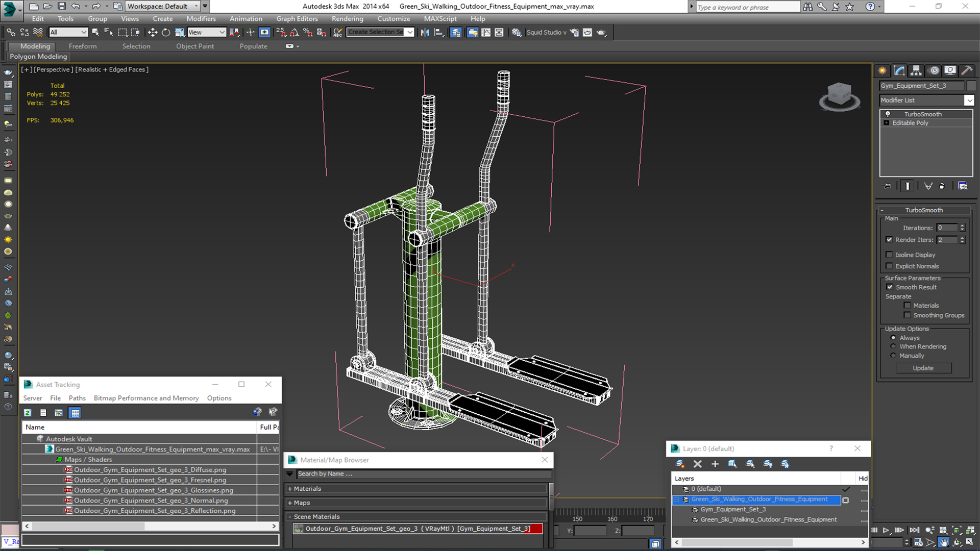Open the Material Editor from toolbar
Screen dimensions: 980x551
pos(516,32)
